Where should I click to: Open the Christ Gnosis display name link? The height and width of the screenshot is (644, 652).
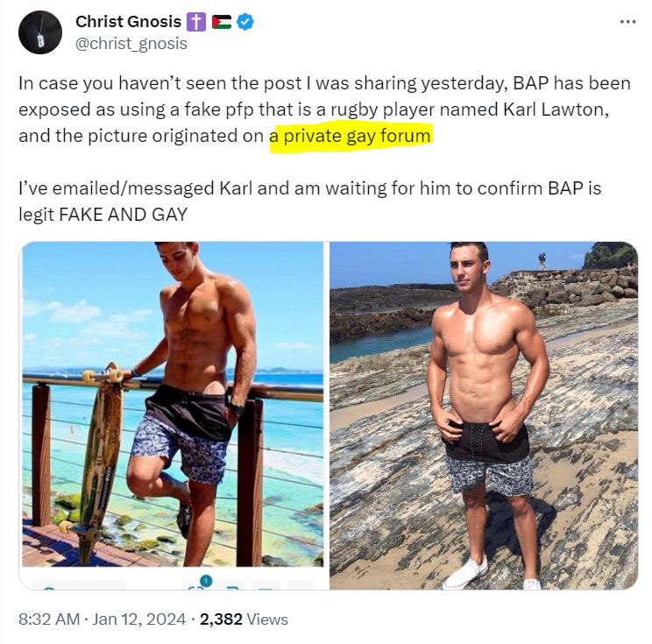tap(126, 22)
